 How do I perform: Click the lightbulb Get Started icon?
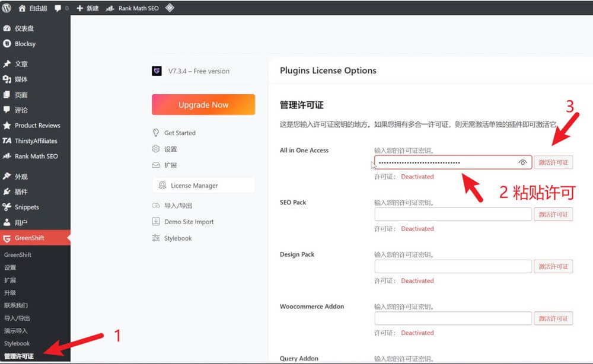point(156,133)
